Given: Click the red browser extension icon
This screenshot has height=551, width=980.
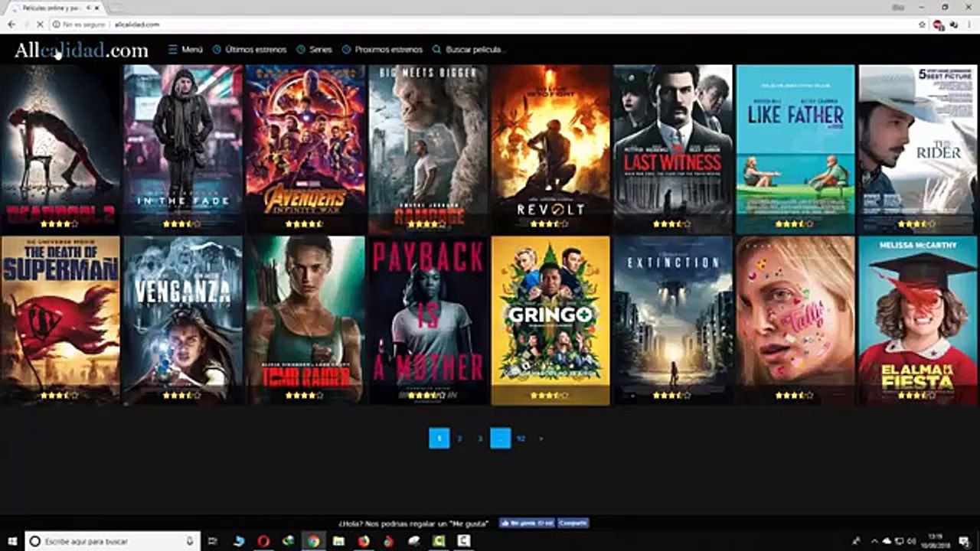Looking at the screenshot, I should (939, 24).
